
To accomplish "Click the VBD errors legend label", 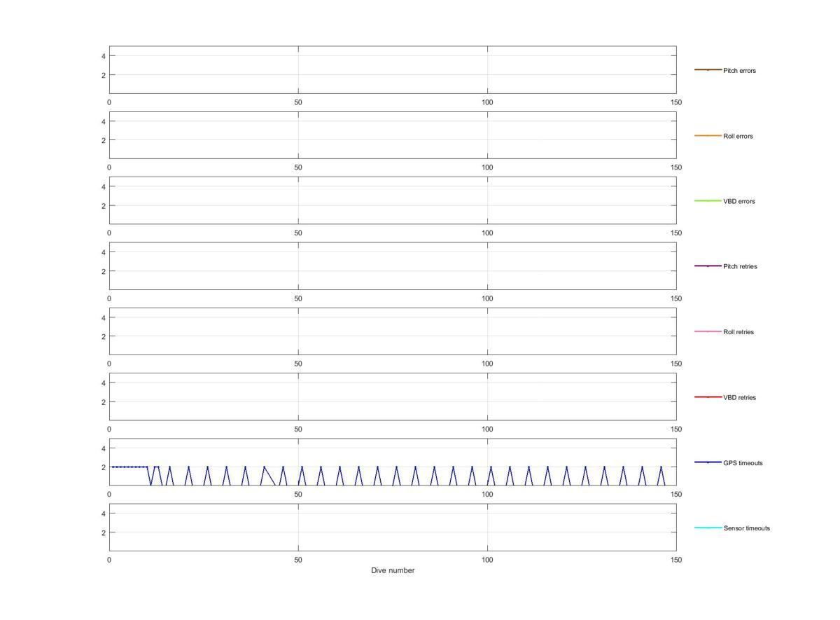I will 739,201.
